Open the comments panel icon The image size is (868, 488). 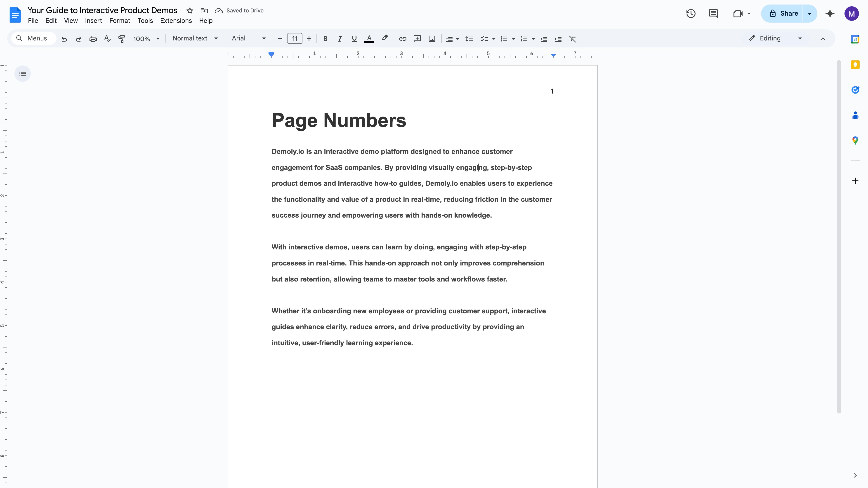coord(713,14)
